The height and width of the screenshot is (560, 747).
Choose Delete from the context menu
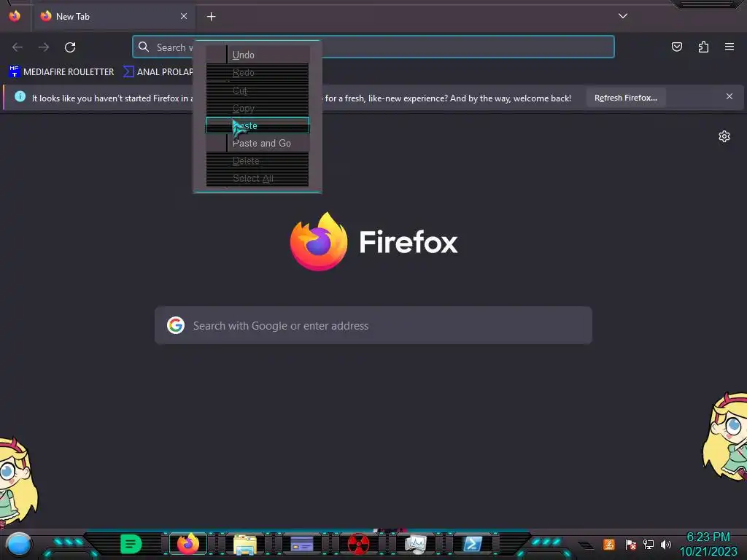tap(258, 161)
